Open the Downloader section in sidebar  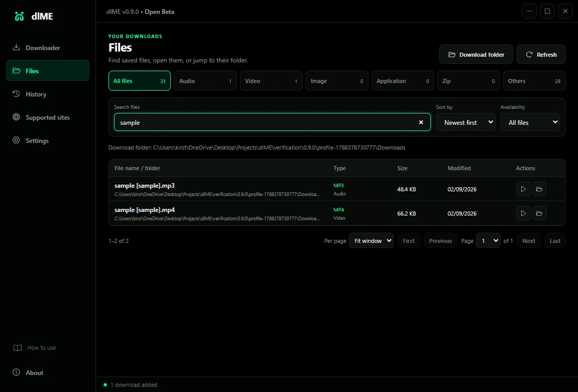tap(47, 47)
